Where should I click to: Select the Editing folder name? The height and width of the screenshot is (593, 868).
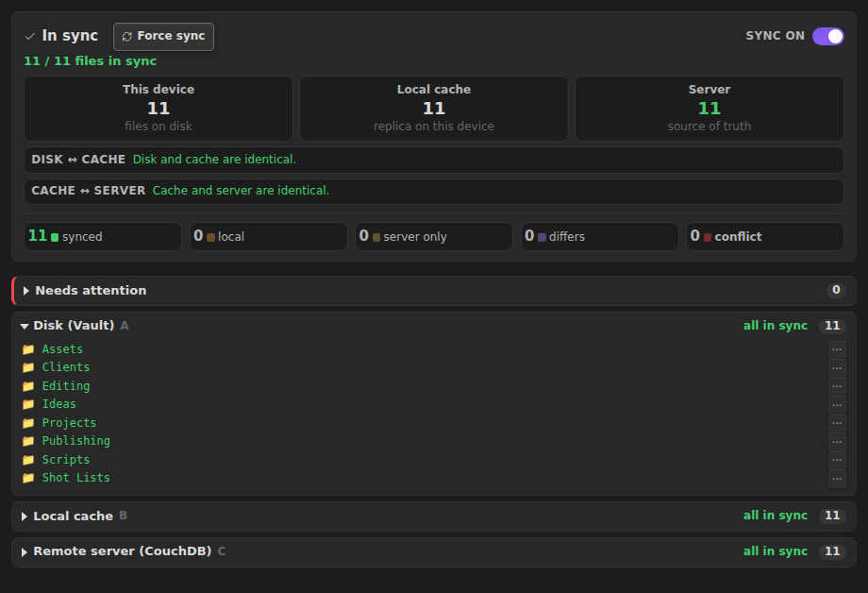click(66, 385)
